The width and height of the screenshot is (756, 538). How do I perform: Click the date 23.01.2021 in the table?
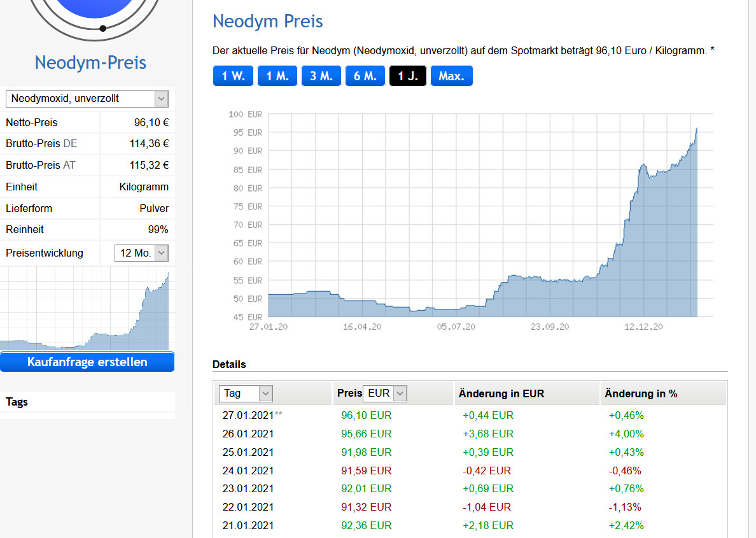pyautogui.click(x=248, y=489)
